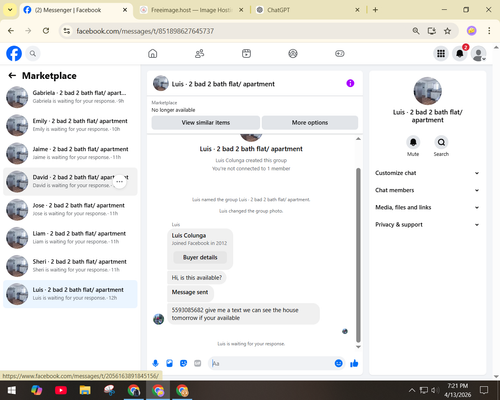500x400 pixels.
Task: Open File Explorer from the taskbar
Action: [85, 390]
